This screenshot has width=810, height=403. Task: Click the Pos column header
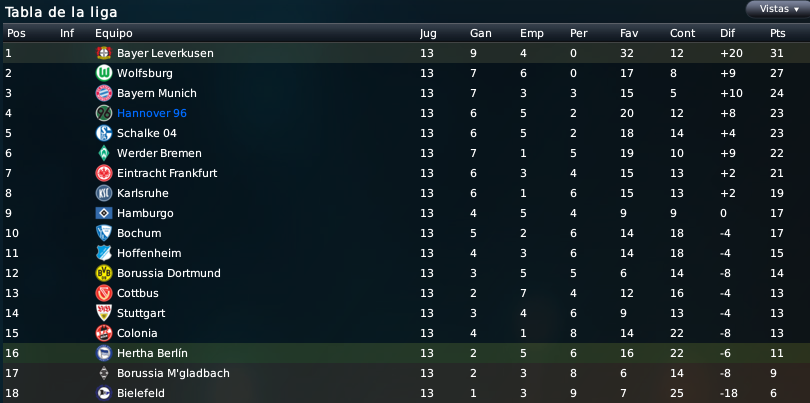16,34
